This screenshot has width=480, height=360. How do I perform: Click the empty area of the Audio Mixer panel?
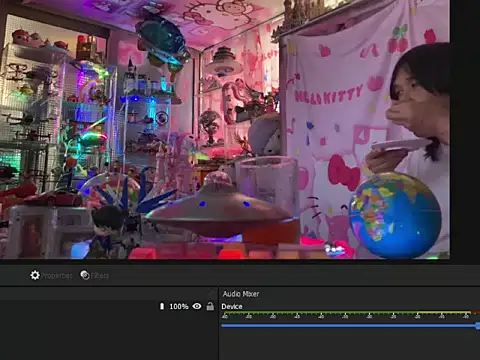pyautogui.click(x=349, y=345)
